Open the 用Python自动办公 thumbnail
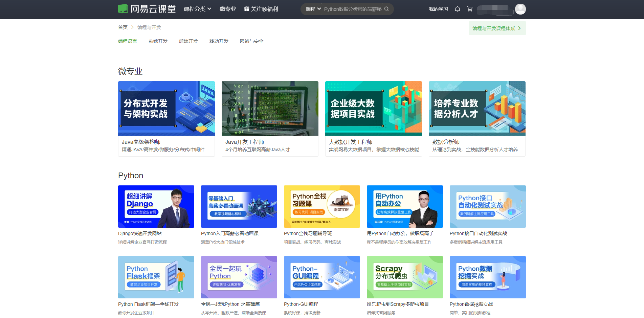The image size is (644, 318). (405, 206)
